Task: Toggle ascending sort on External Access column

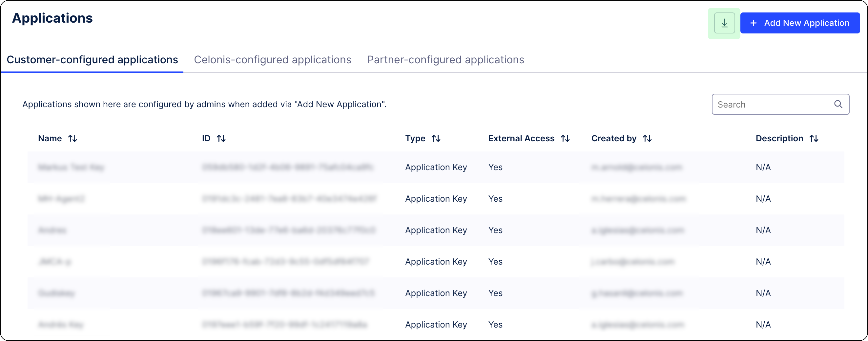Action: click(x=566, y=138)
